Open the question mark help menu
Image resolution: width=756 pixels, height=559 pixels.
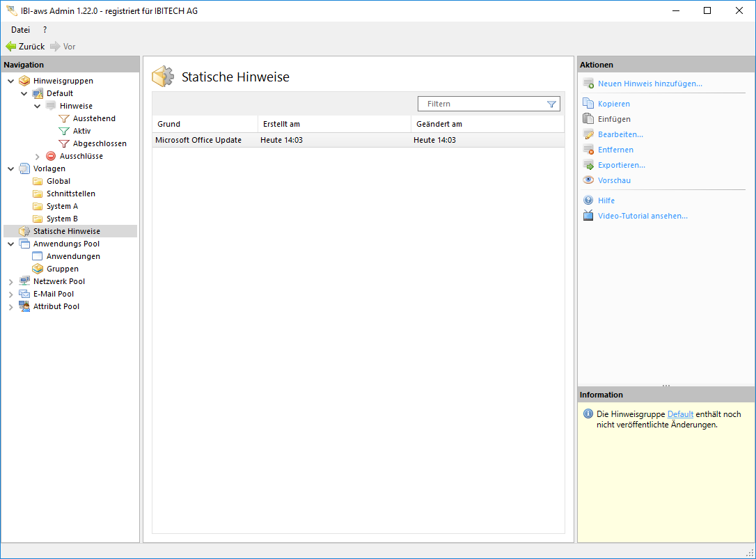coord(45,30)
